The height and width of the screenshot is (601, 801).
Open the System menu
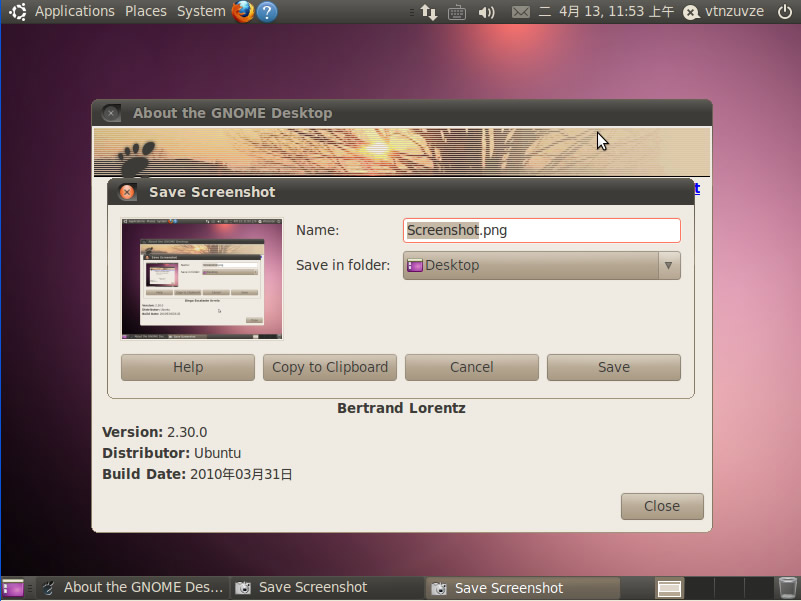point(201,11)
